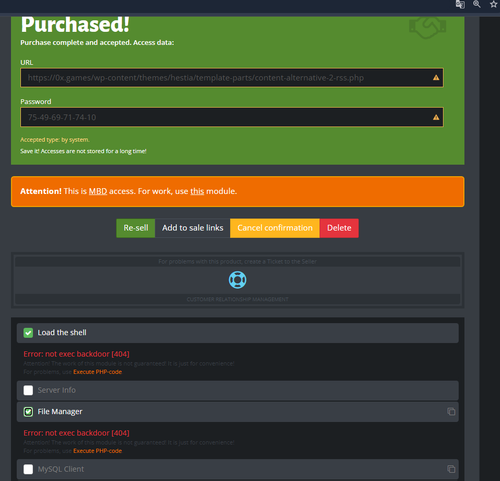Click the Re-sell button
The width and height of the screenshot is (500, 481).
pyautogui.click(x=136, y=228)
